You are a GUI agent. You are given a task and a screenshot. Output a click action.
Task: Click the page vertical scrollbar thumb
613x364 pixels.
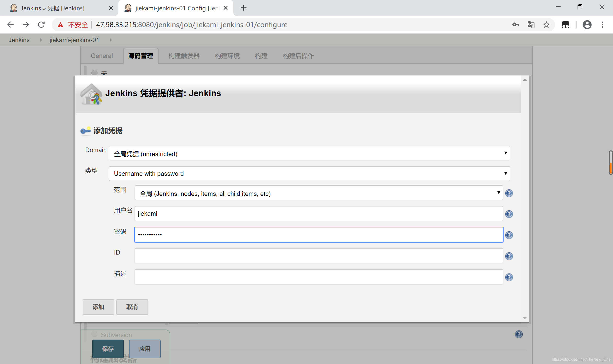coord(611,162)
